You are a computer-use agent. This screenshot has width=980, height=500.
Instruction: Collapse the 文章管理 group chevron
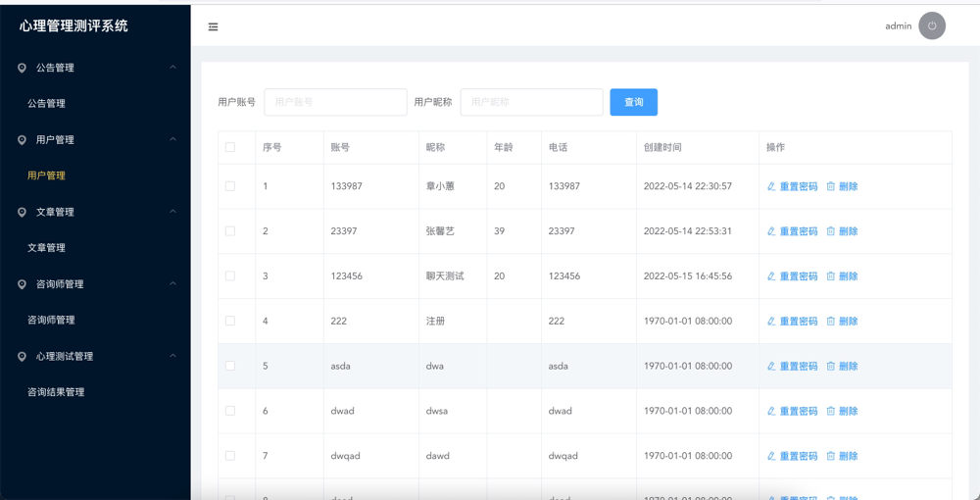tap(173, 212)
